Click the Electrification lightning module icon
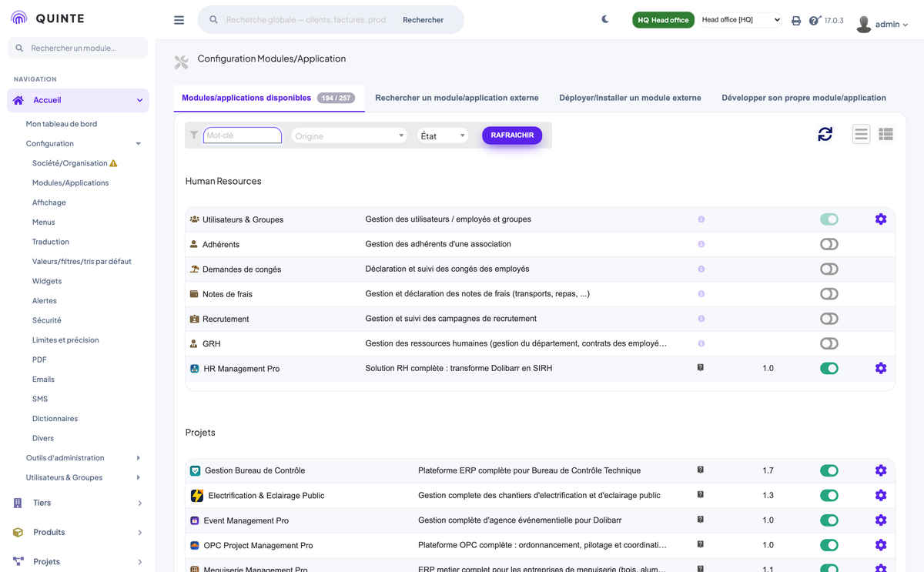The height and width of the screenshot is (572, 924). (196, 496)
